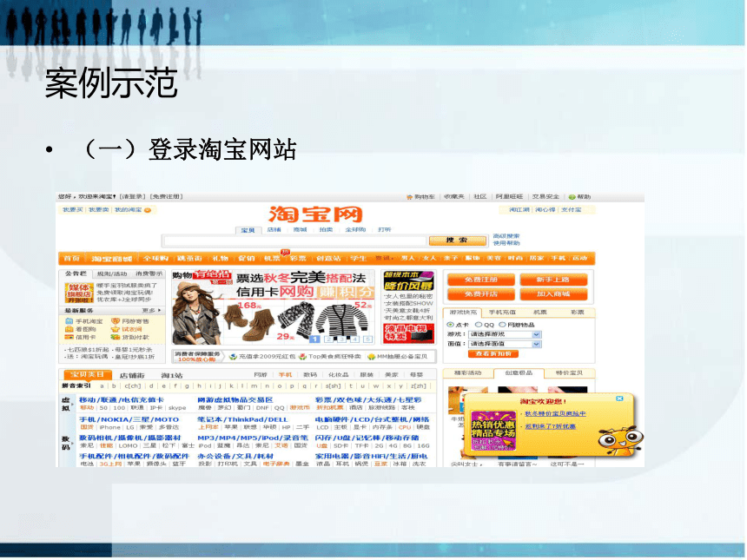Click the 加入商城 button

[553, 294]
